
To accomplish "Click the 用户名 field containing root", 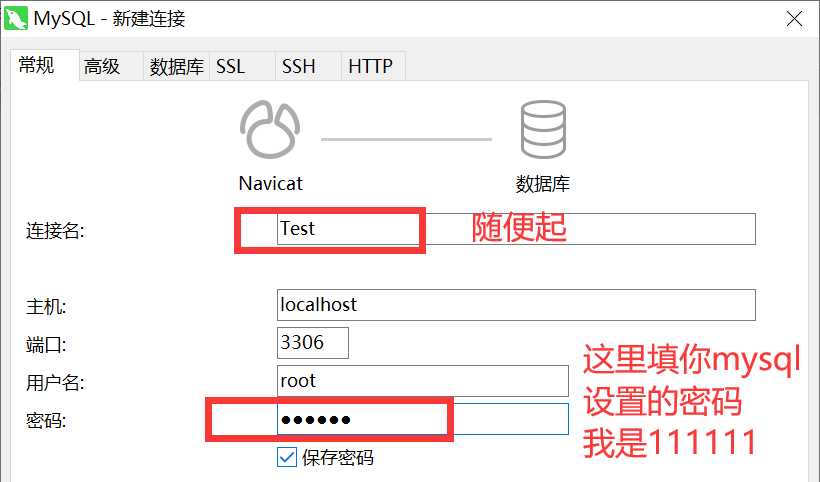I will pyautogui.click(x=423, y=381).
